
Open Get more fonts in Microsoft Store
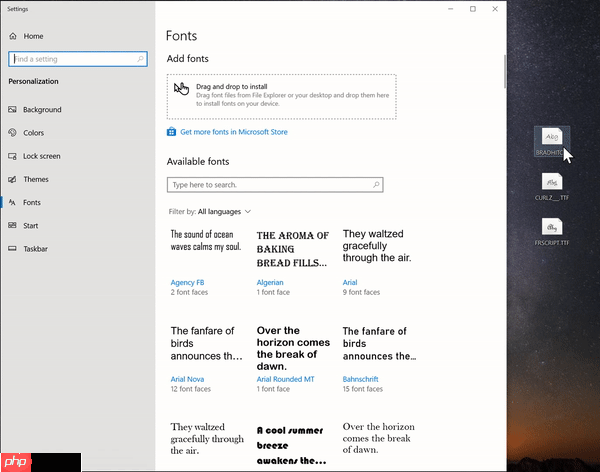(x=234, y=132)
